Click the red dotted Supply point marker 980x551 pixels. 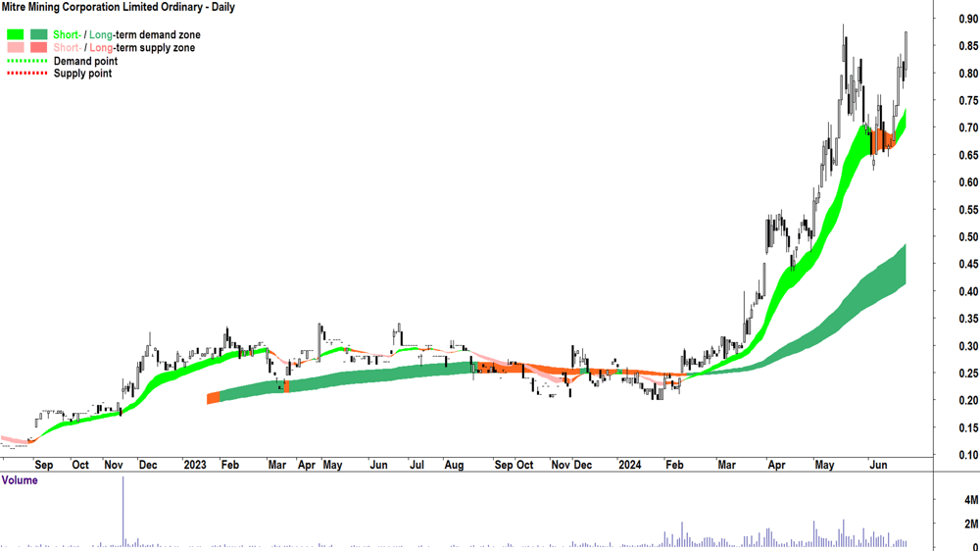click(x=26, y=74)
